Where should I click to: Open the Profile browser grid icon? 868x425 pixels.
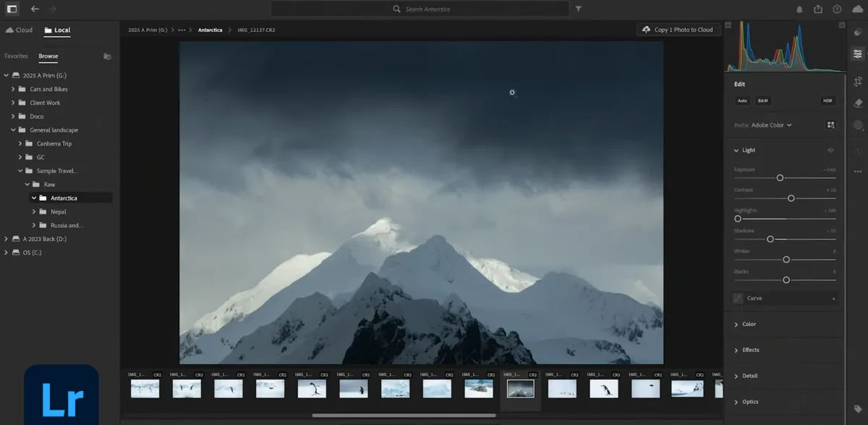click(x=830, y=125)
